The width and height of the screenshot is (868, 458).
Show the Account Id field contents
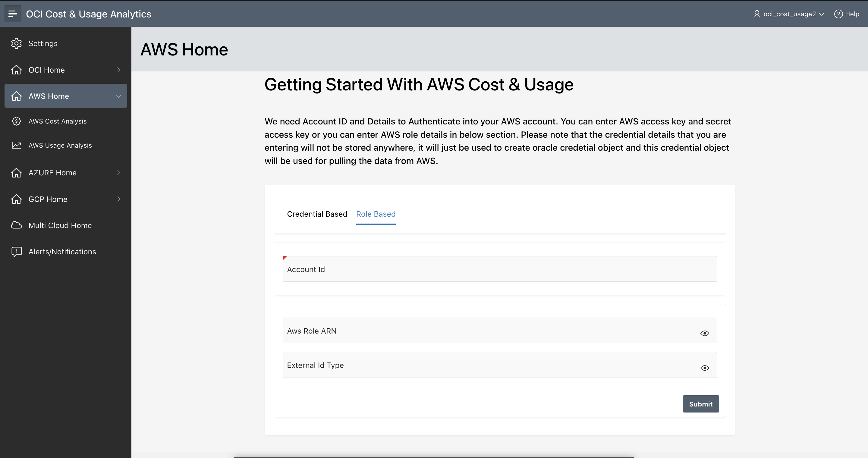coord(499,269)
